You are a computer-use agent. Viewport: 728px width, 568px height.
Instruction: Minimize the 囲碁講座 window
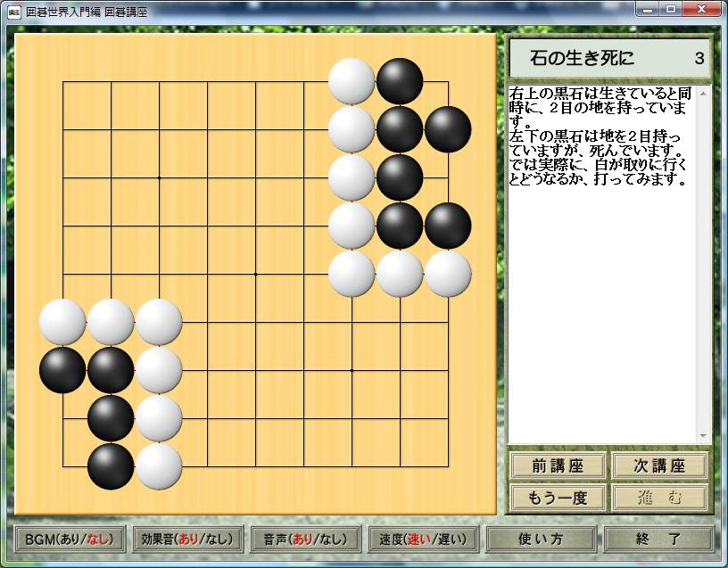(x=648, y=9)
